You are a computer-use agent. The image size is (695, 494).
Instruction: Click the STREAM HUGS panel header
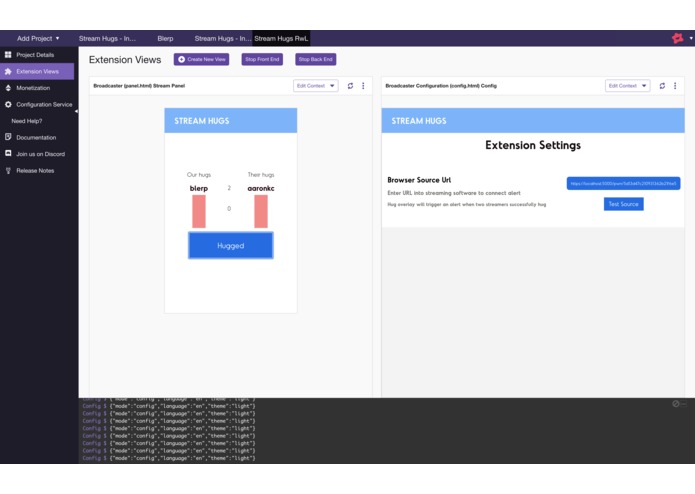coord(230,121)
